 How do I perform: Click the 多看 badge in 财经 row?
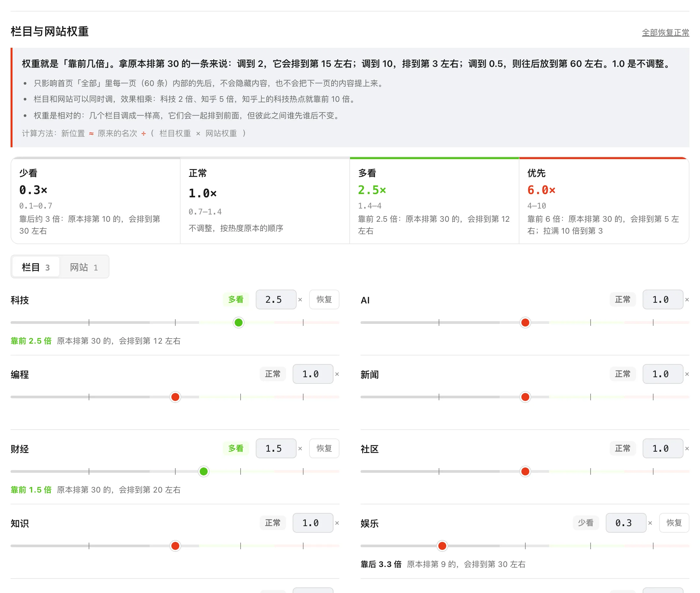coord(236,448)
